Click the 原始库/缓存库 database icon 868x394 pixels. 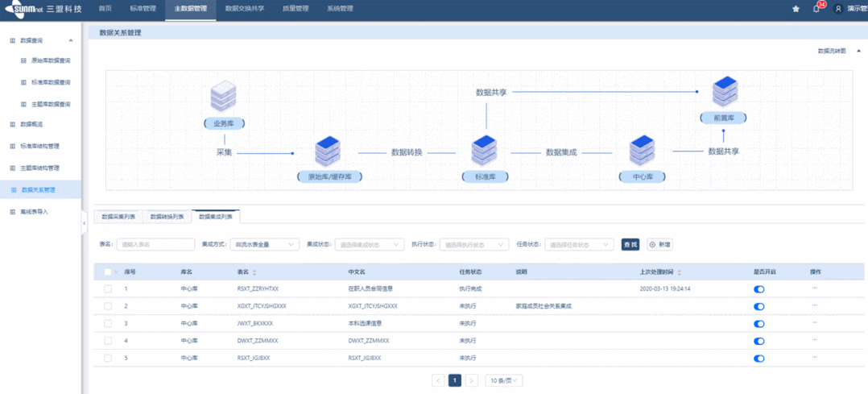coord(328,151)
